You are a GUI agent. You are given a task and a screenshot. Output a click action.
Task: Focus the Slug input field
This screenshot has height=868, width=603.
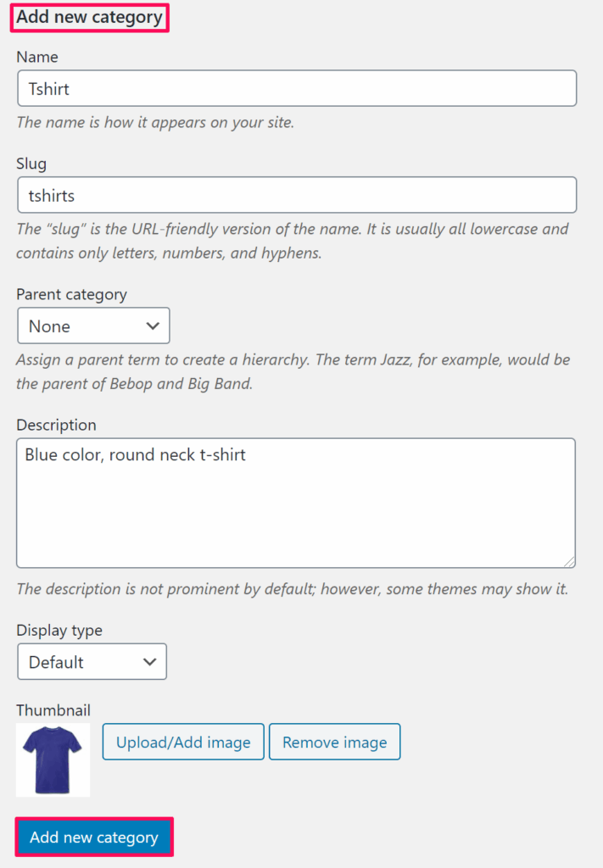pyautogui.click(x=296, y=195)
